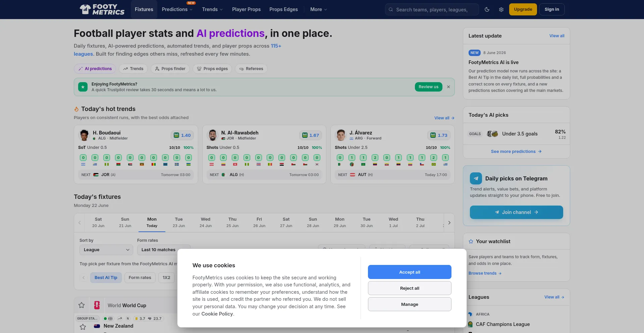Select the Wed 24 Jun date tab
This screenshot has height=333, width=644.
[206, 223]
